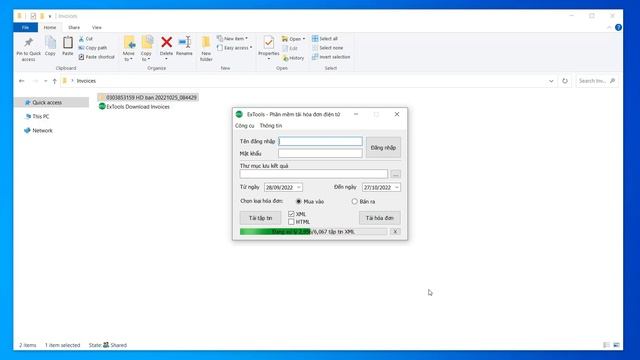640x360 pixels.
Task: Click the Thư mục lưu kết quả field
Action: pyautogui.click(x=313, y=174)
